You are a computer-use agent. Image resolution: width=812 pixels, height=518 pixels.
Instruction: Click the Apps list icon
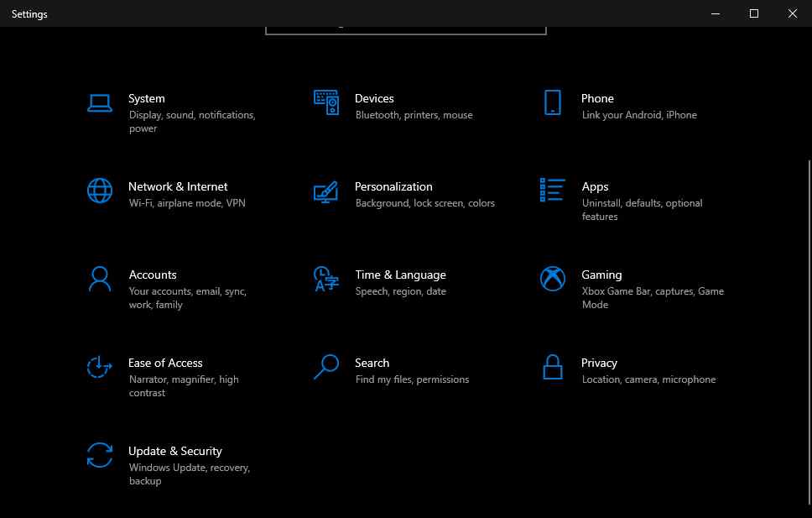(x=553, y=190)
